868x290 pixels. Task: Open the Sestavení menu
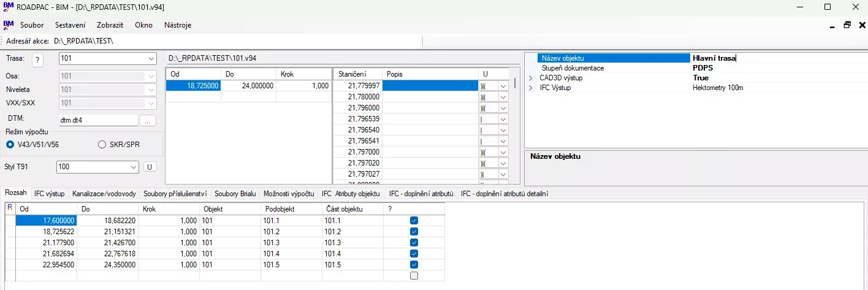click(x=70, y=25)
